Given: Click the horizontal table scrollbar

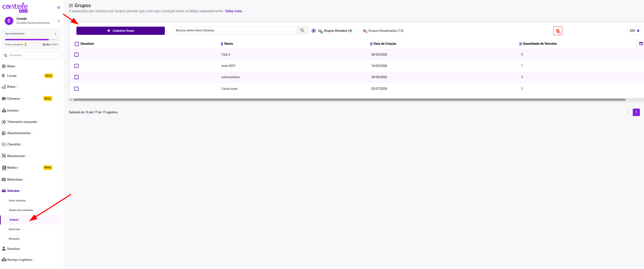Looking at the screenshot, I should click(x=349, y=100).
